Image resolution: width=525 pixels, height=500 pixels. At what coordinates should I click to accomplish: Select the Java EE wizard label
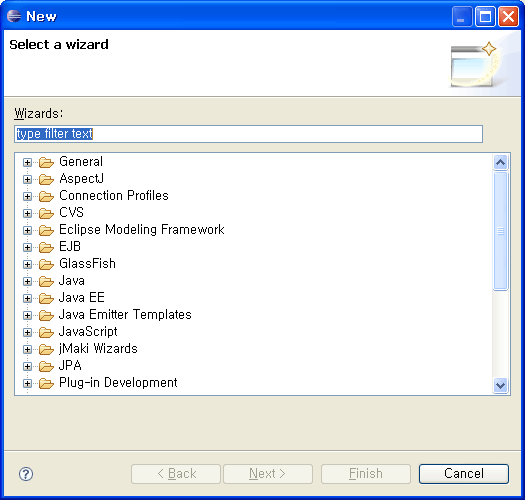click(82, 298)
